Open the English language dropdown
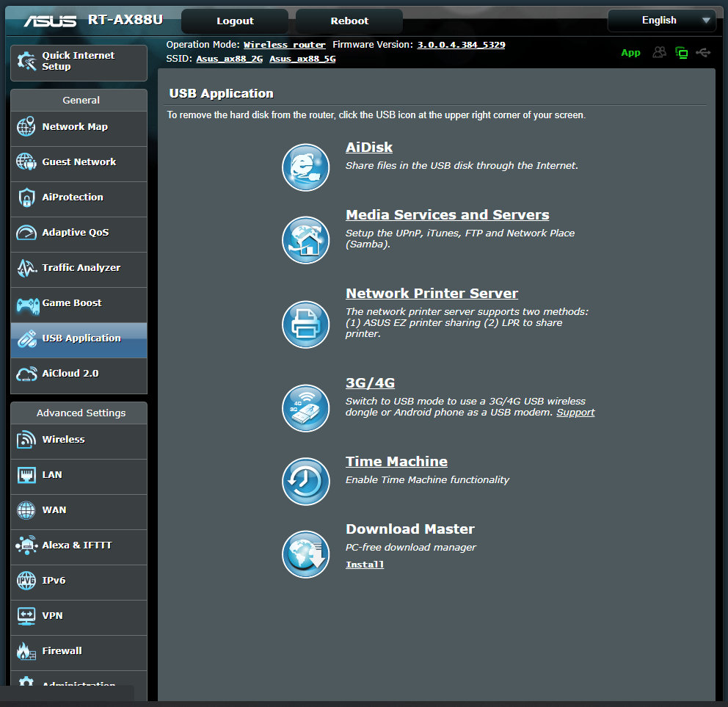This screenshot has width=728, height=707. (x=661, y=21)
